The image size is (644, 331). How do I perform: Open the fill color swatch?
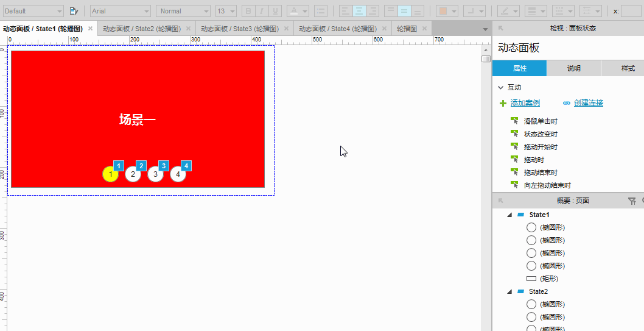[443, 11]
